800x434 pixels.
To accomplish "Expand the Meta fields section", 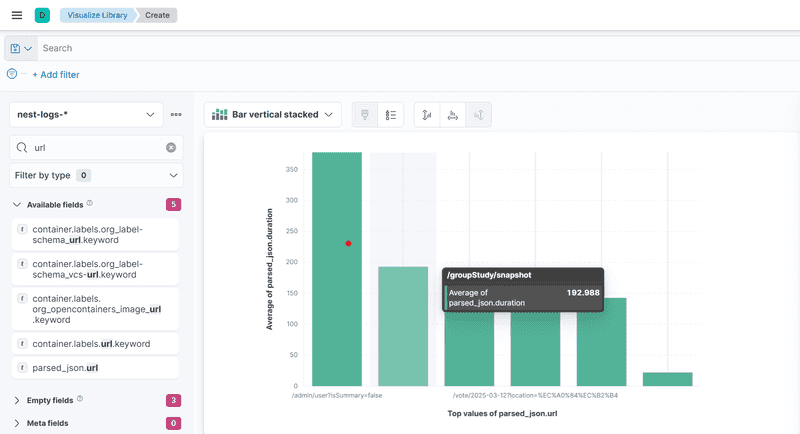I will click(17, 423).
